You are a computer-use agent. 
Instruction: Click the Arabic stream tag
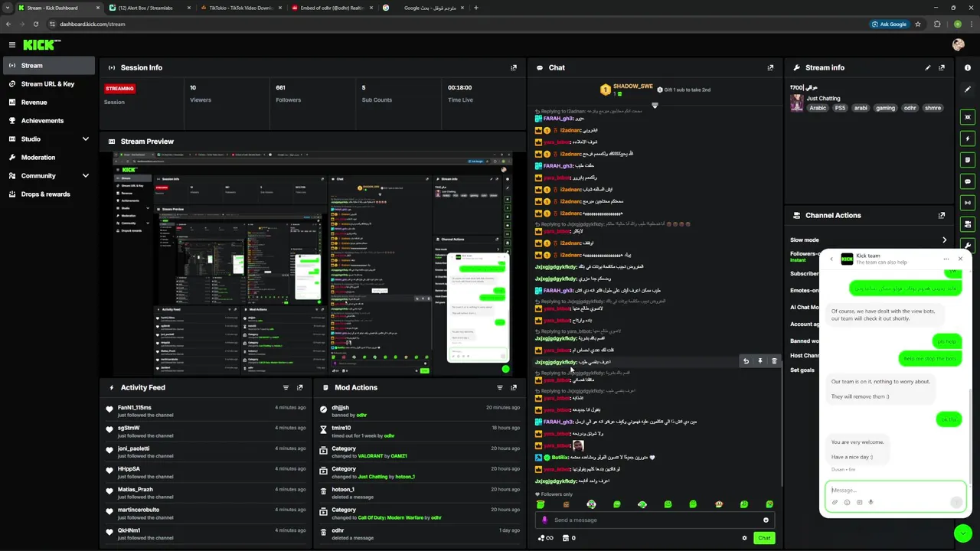pos(818,108)
